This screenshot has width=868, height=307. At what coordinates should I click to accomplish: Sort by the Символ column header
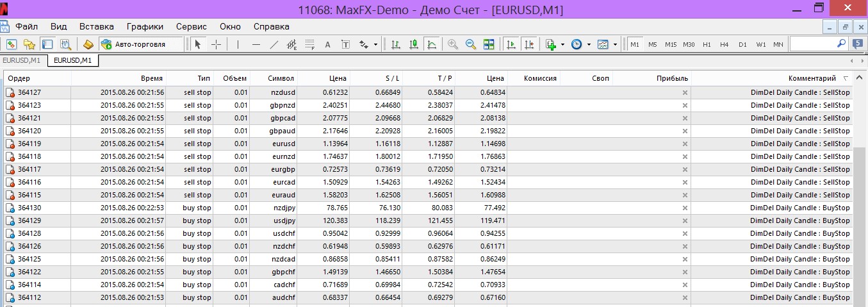coord(273,78)
